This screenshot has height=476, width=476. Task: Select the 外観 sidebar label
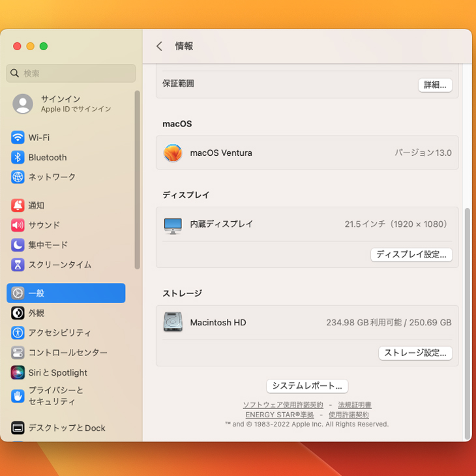click(x=36, y=313)
